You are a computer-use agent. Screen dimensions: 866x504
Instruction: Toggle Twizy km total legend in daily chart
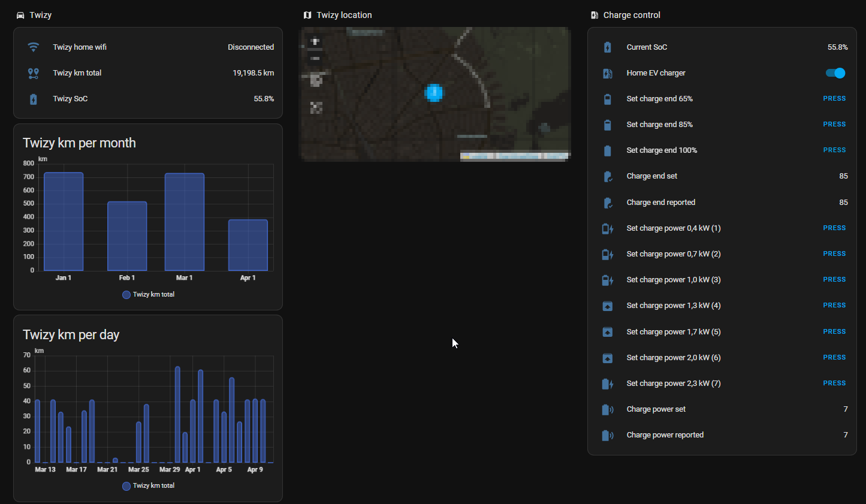148,486
